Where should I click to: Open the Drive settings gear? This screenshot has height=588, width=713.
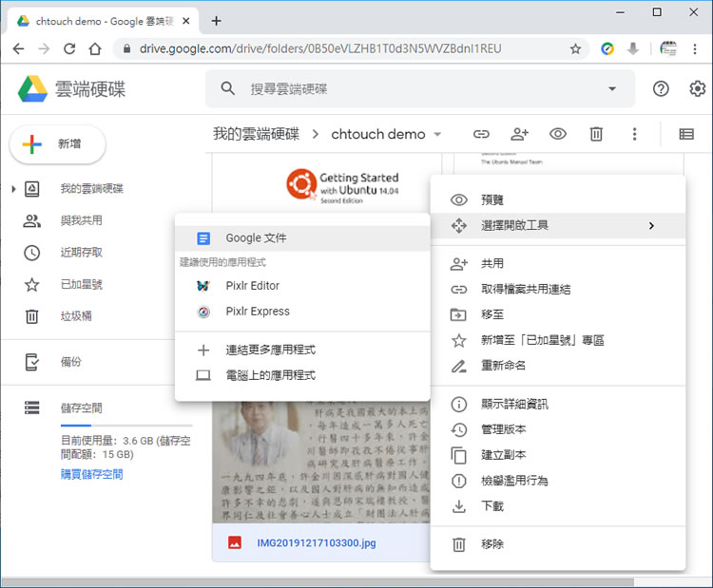coord(698,88)
